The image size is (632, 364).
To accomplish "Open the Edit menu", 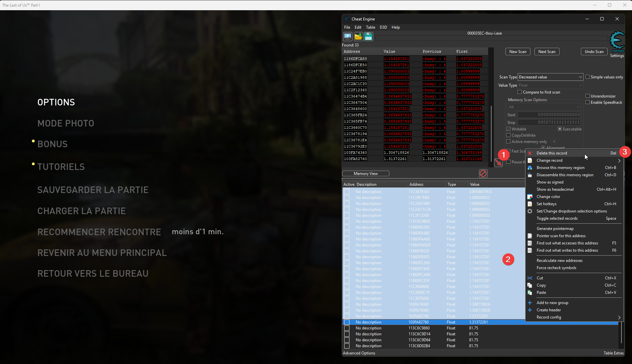I will 358,27.
